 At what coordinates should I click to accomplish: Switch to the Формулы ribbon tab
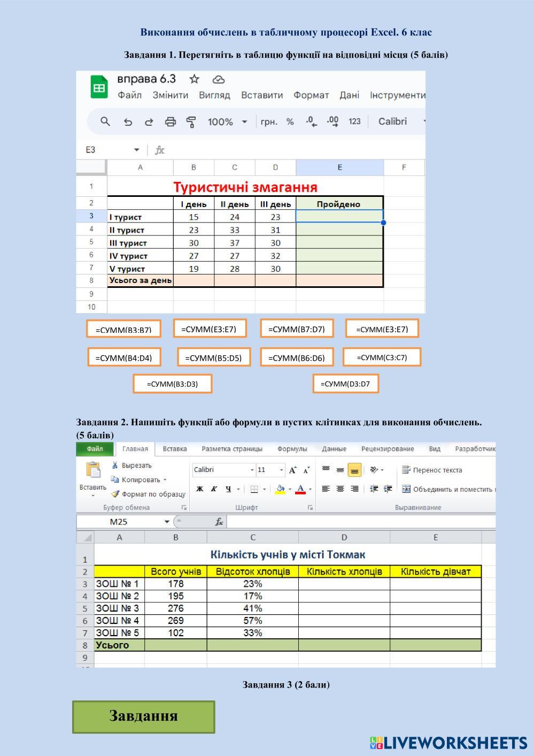tap(292, 449)
